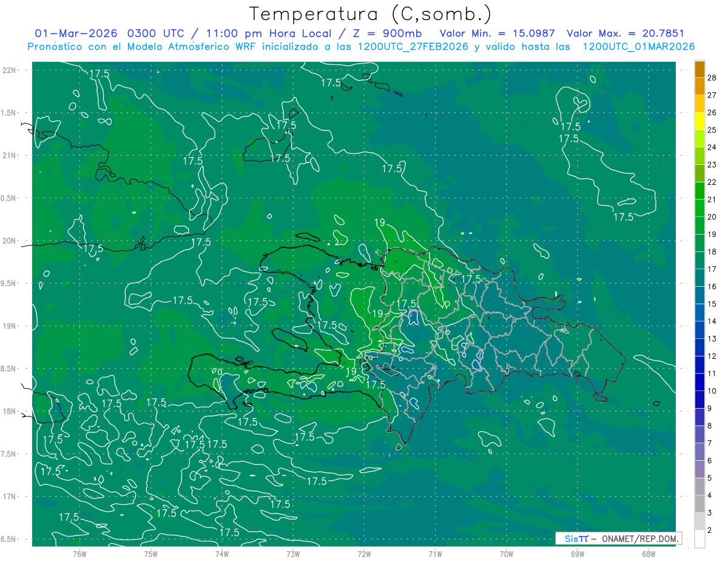Click the '71W' longitude axis label
Image resolution: width=728 pixels, height=562 pixels.
pos(435,554)
